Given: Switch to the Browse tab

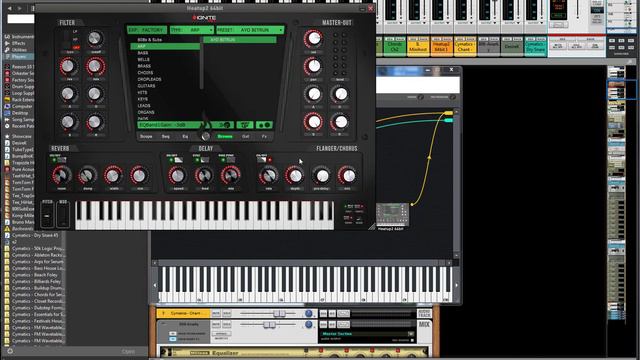Looking at the screenshot, I should click(x=225, y=136).
